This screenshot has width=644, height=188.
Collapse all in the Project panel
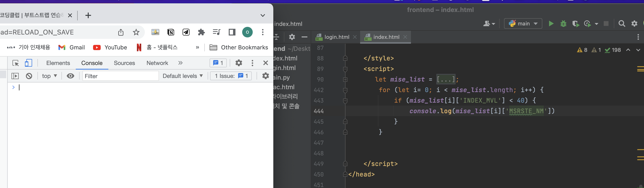click(x=276, y=37)
